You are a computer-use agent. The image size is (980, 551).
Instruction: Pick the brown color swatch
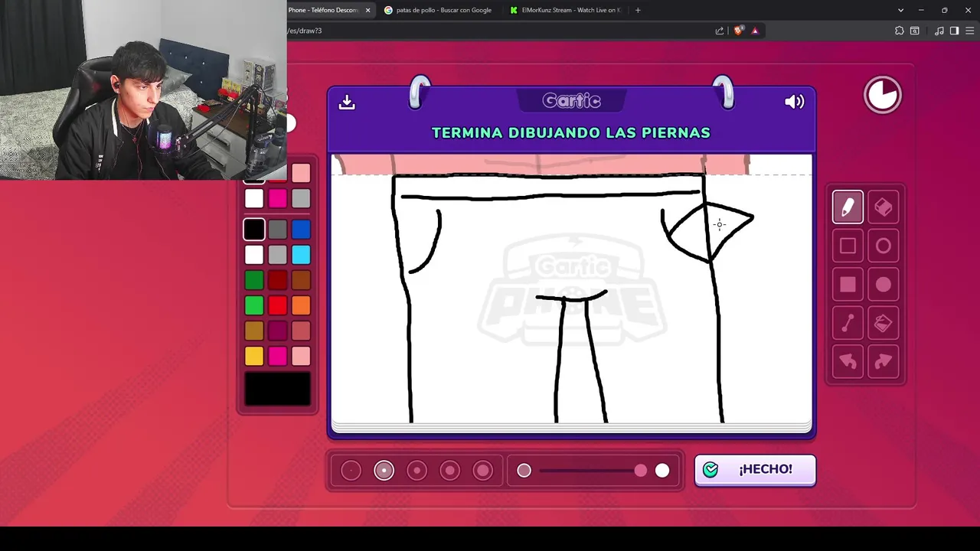301,280
